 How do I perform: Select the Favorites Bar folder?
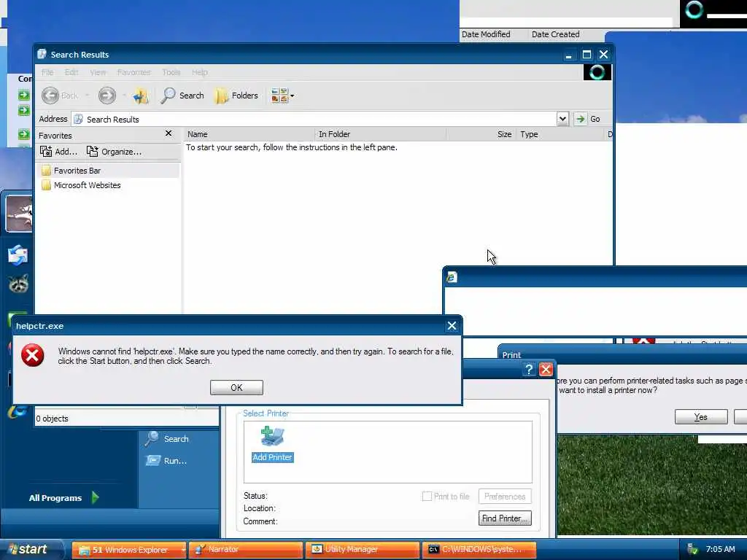click(71, 171)
